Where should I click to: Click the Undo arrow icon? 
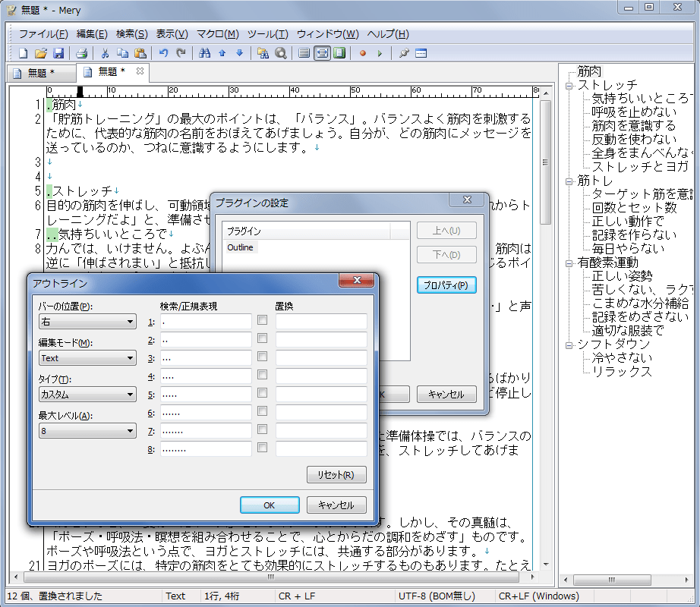pos(163,53)
